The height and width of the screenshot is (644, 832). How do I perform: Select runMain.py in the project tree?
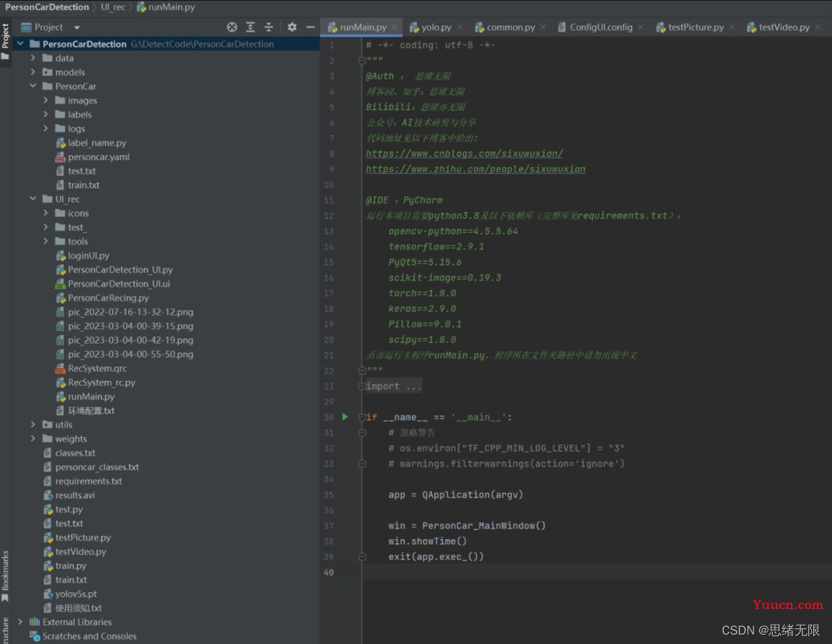tap(91, 396)
